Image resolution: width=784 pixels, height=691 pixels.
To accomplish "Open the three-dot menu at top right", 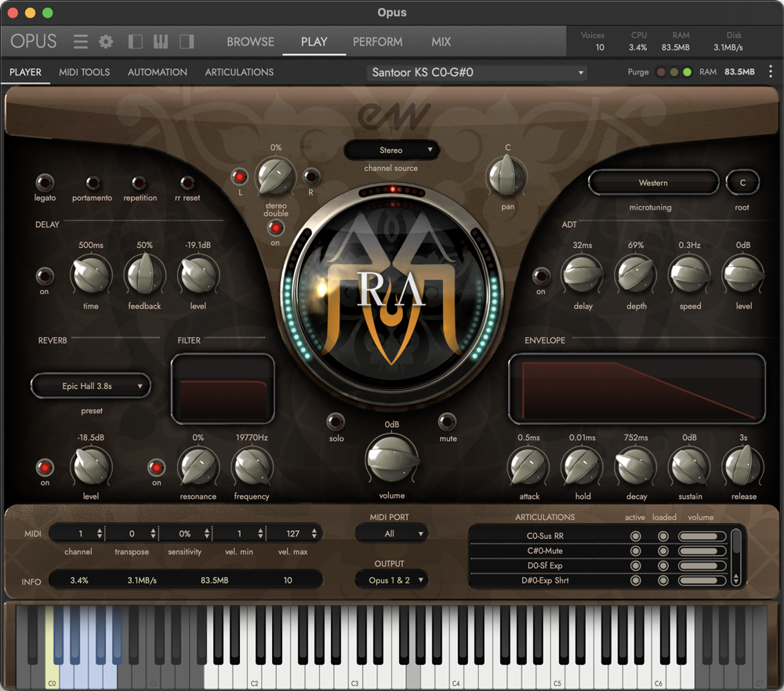I will point(771,71).
